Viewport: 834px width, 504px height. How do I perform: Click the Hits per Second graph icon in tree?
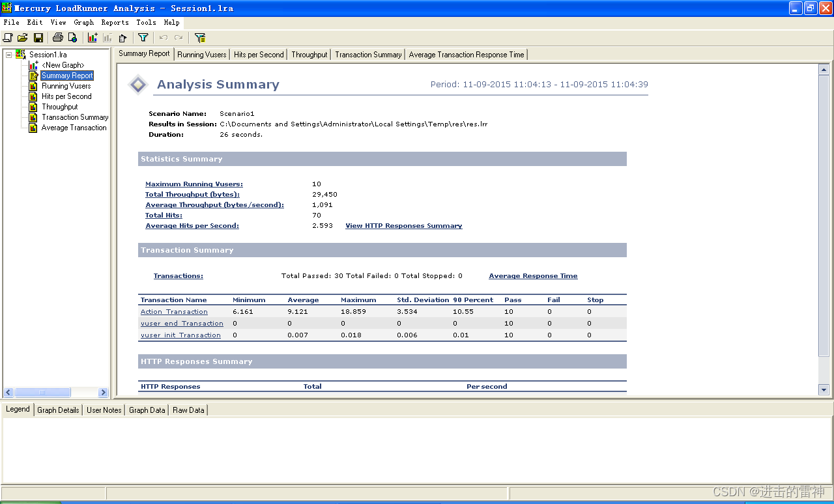pyautogui.click(x=33, y=96)
